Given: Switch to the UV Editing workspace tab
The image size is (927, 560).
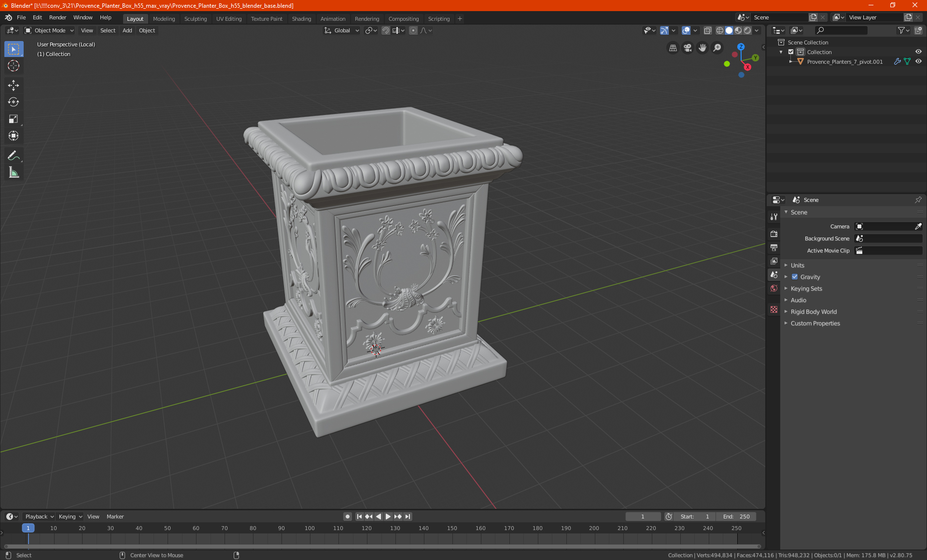Looking at the screenshot, I should pyautogui.click(x=228, y=19).
